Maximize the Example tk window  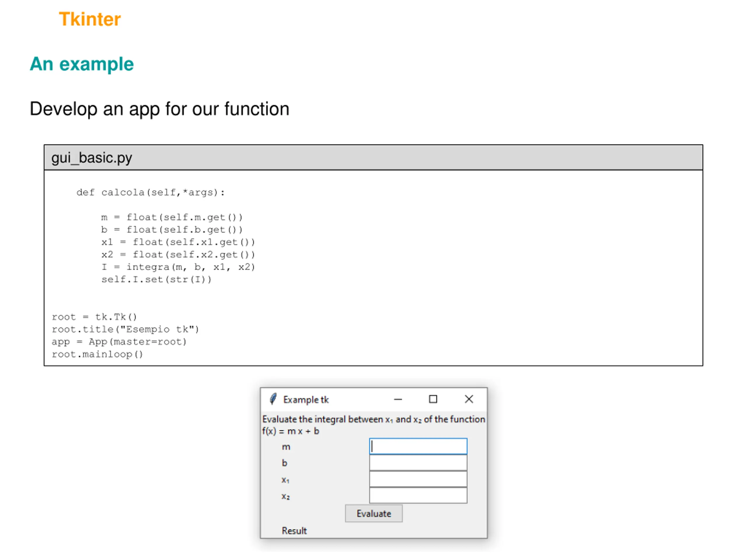tap(433, 399)
